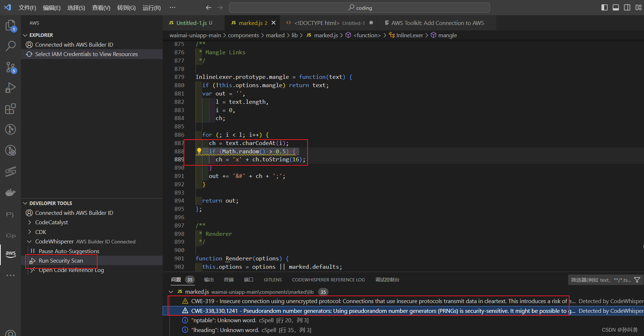This screenshot has width=644, height=336.
Task: Switch to the 终端 panel tab
Action: pyautogui.click(x=228, y=280)
